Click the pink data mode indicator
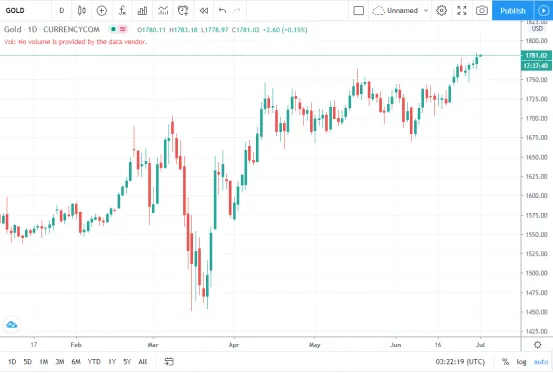Image resolution: width=553 pixels, height=373 pixels. pos(123,29)
